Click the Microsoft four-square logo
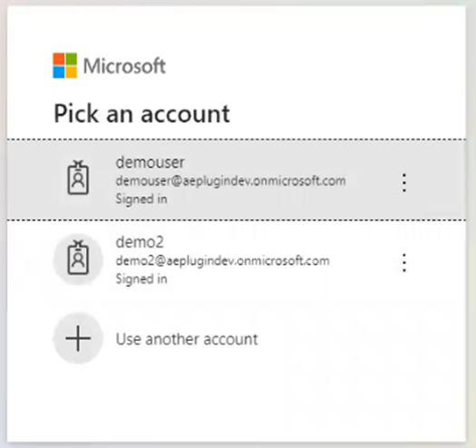Image resolution: width=476 pixels, height=448 pixels. (64, 65)
